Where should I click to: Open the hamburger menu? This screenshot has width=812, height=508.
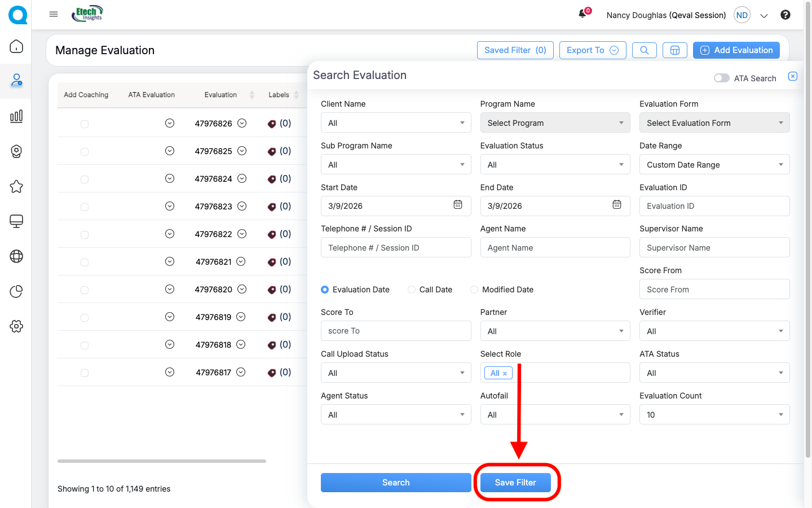tap(54, 14)
